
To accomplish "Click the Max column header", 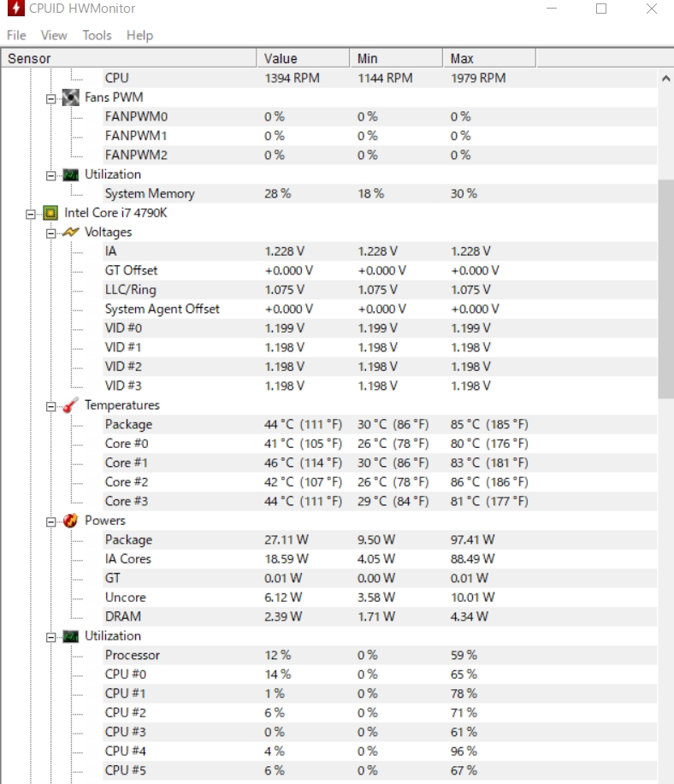I will [x=489, y=58].
